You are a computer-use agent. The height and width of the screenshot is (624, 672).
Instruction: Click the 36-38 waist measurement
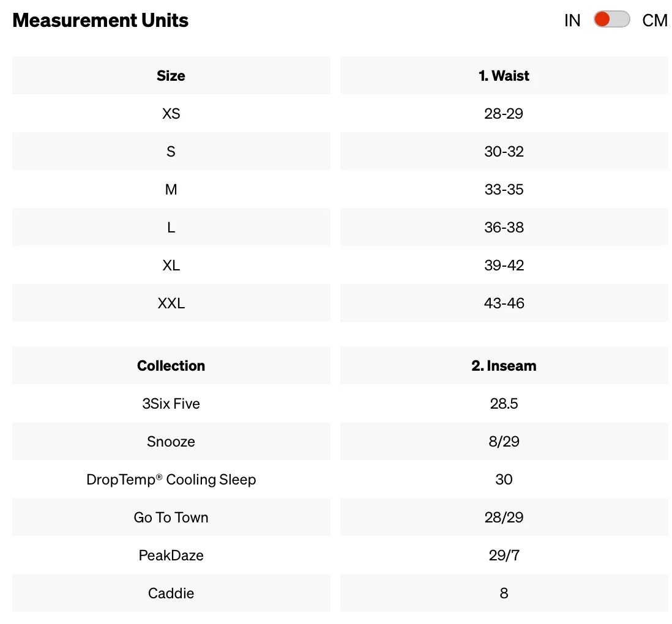(x=504, y=228)
